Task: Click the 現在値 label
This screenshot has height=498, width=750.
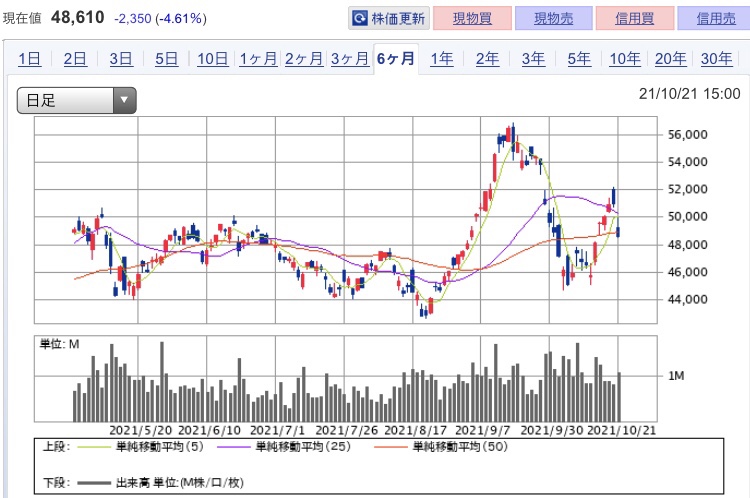Action: 22,19
